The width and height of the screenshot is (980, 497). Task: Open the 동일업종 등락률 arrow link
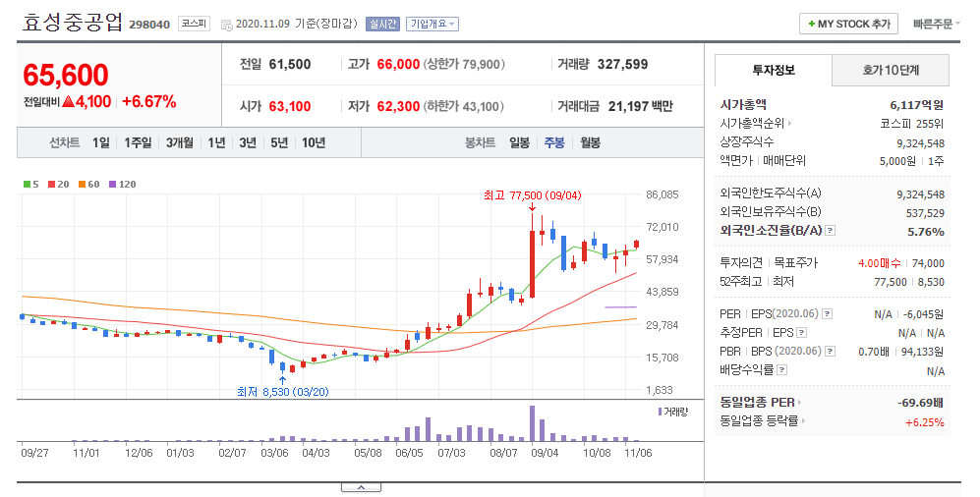click(763, 421)
